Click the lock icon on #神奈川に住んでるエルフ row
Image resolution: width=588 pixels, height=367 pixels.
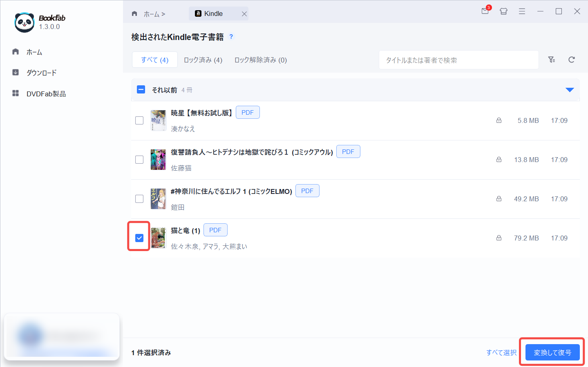499,199
